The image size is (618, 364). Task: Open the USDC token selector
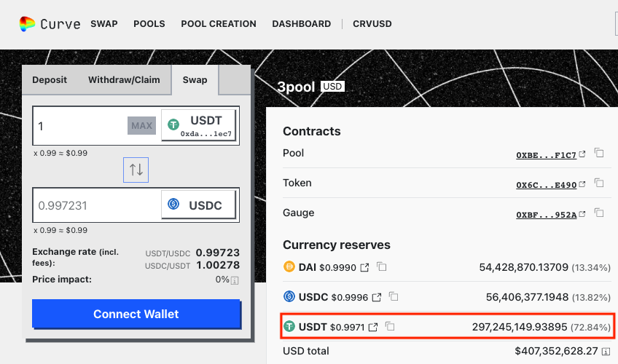coord(199,205)
